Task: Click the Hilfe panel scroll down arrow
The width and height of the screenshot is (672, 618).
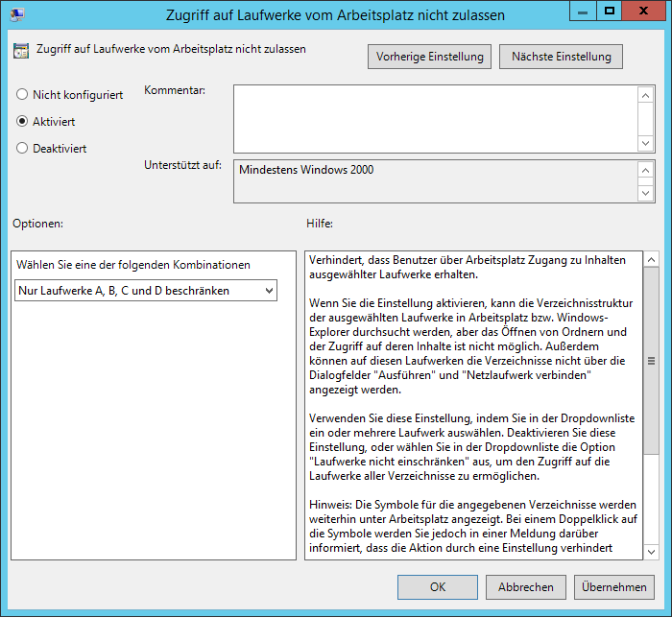Action: [652, 552]
